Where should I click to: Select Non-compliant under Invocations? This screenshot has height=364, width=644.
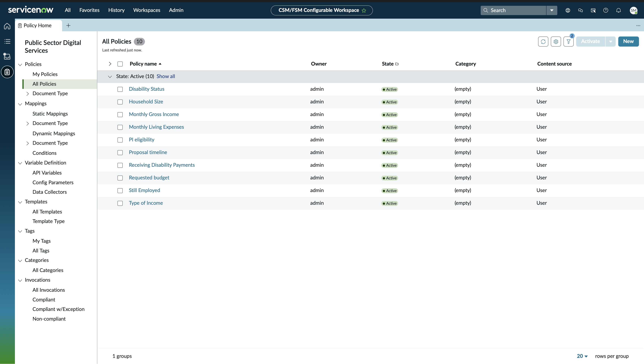click(x=49, y=319)
